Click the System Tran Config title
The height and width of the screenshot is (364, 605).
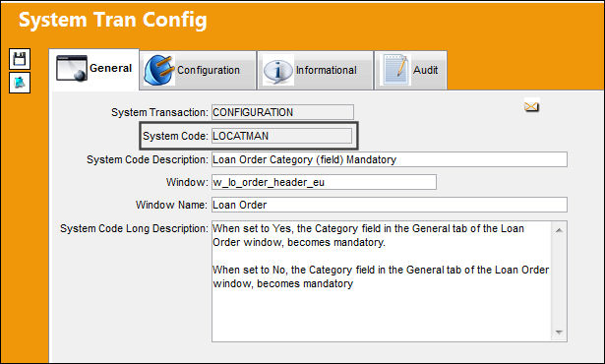pyautogui.click(x=113, y=20)
